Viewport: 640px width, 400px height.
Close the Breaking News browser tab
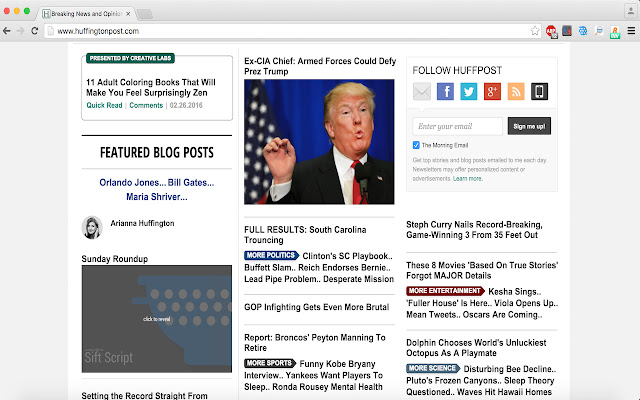128,14
